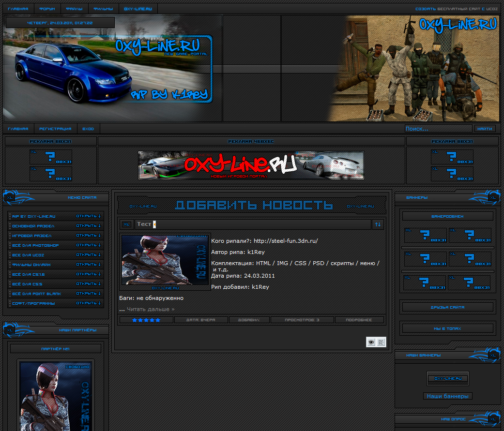Expand the Всё для CS:1.6 menu section
This screenshot has width=504, height=431.
[x=56, y=274]
